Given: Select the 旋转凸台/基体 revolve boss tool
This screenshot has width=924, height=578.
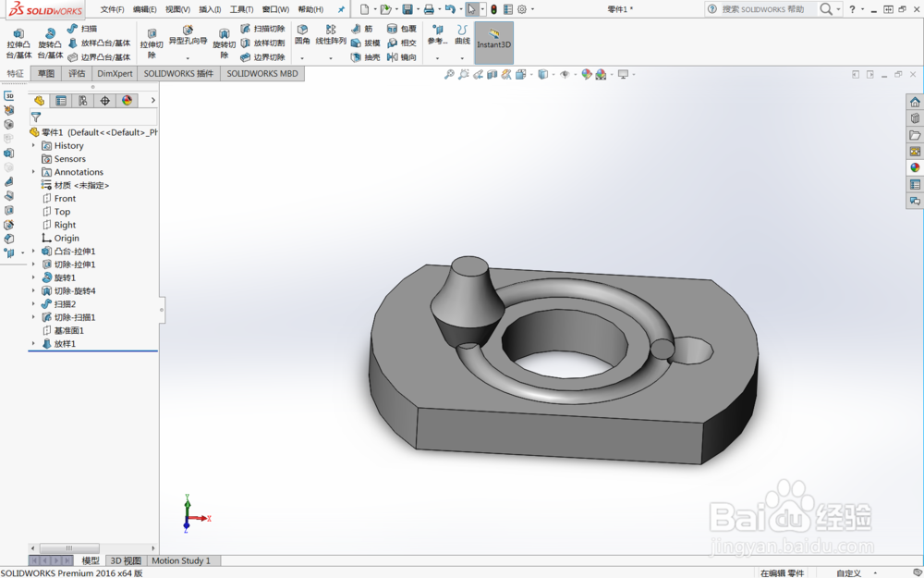Looking at the screenshot, I should pos(50,43).
